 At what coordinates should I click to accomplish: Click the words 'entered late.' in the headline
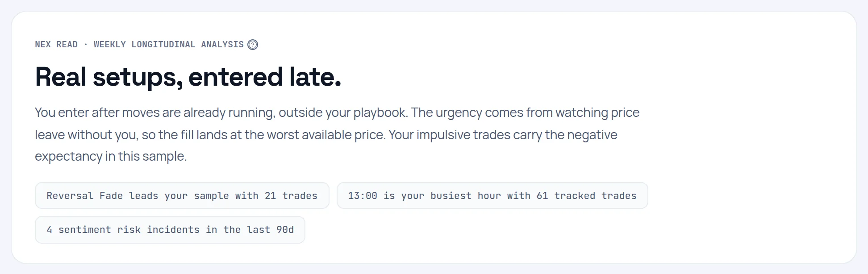[x=265, y=77]
